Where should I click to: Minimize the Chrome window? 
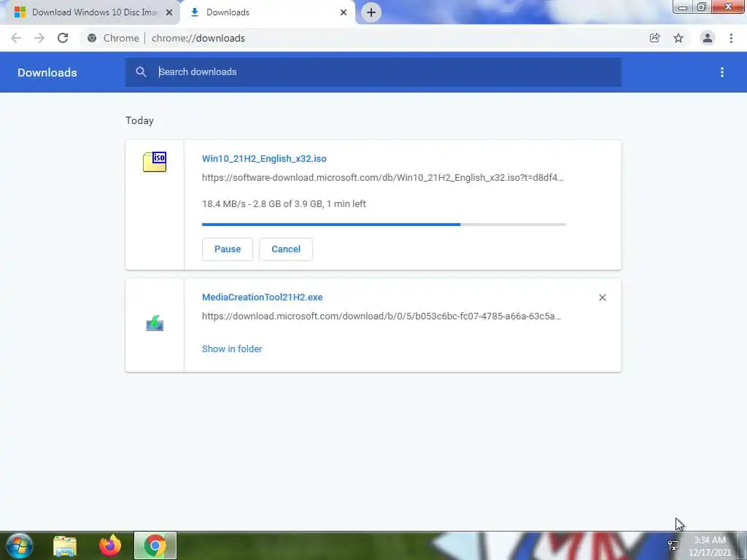tap(683, 7)
